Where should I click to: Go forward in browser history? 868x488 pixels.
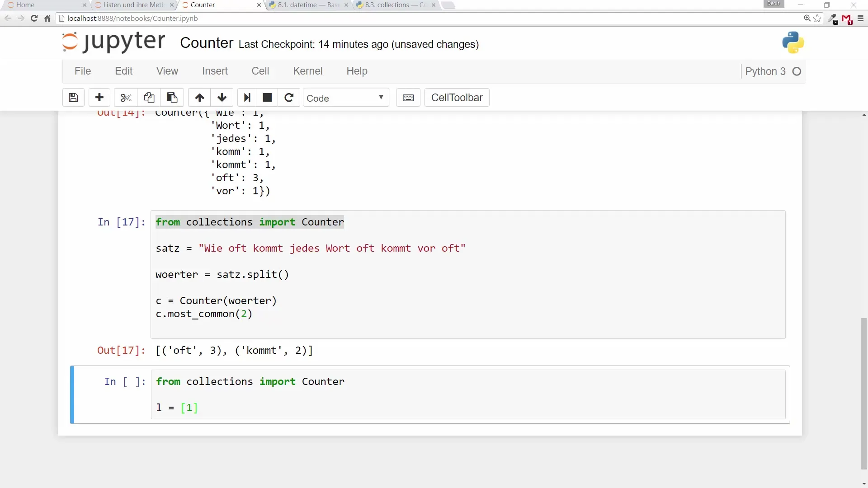pyautogui.click(x=21, y=19)
